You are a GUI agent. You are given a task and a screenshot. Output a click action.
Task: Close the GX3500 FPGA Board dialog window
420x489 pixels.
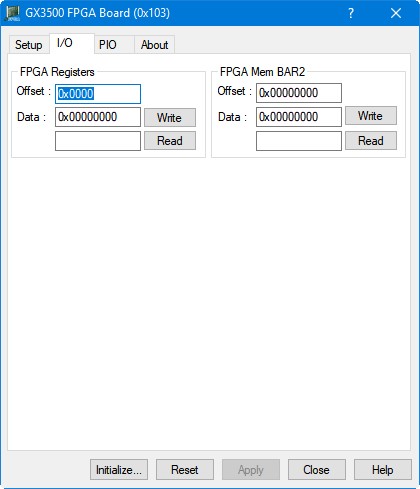tap(396, 13)
